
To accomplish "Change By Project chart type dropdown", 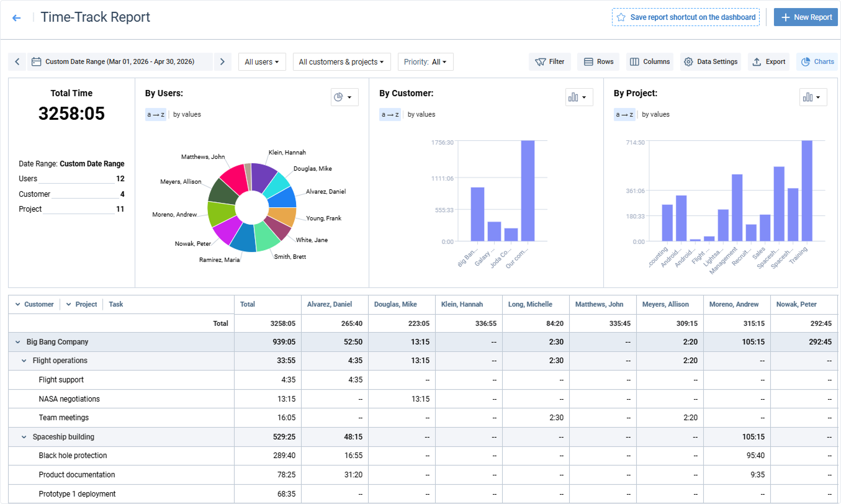I will pos(813,97).
